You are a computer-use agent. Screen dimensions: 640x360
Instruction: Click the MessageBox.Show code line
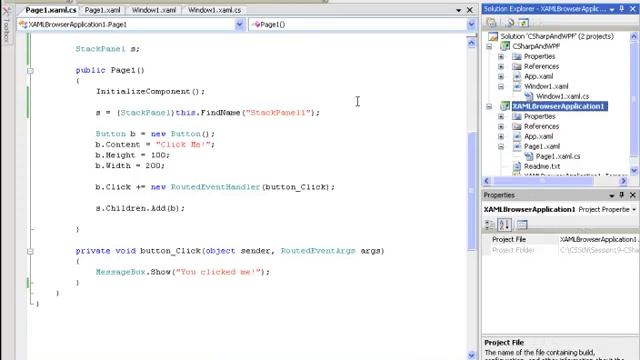pyautogui.click(x=183, y=272)
